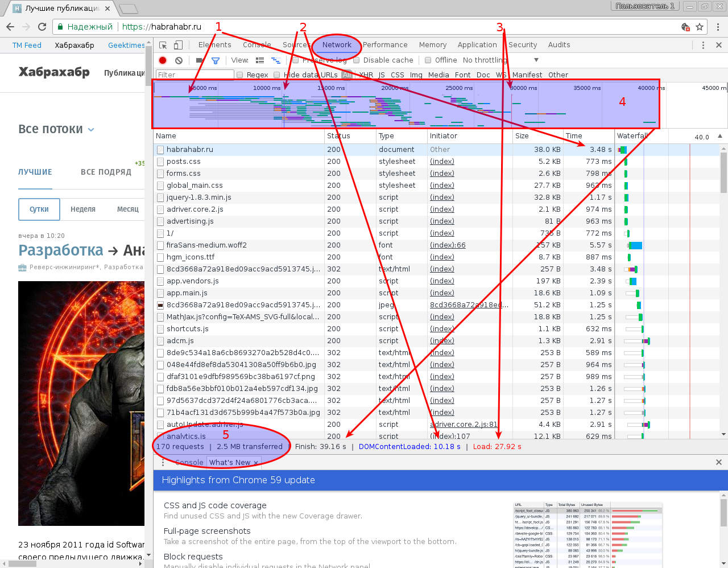This screenshot has width=728, height=568.
Task: Select the posts.css request row
Action: [384, 162]
